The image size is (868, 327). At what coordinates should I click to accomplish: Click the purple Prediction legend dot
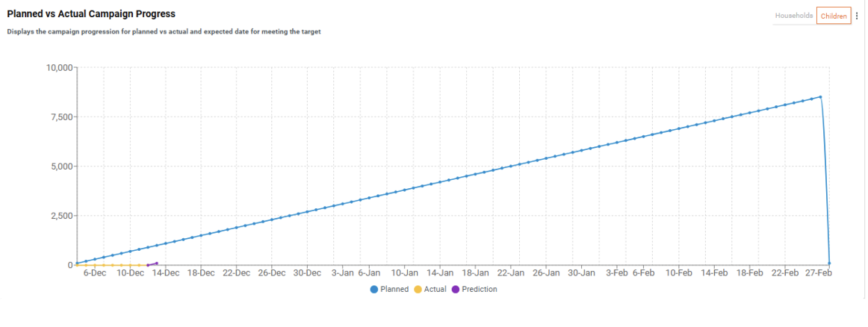click(x=456, y=289)
